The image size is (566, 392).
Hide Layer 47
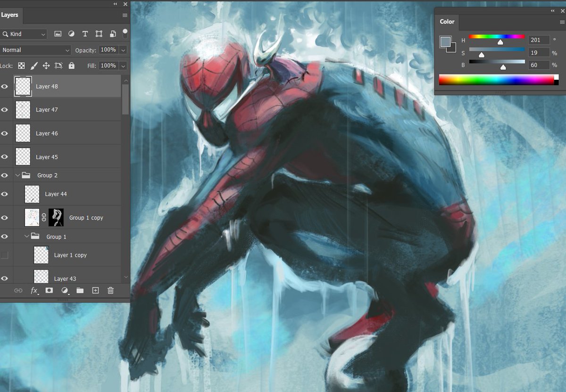pos(5,110)
